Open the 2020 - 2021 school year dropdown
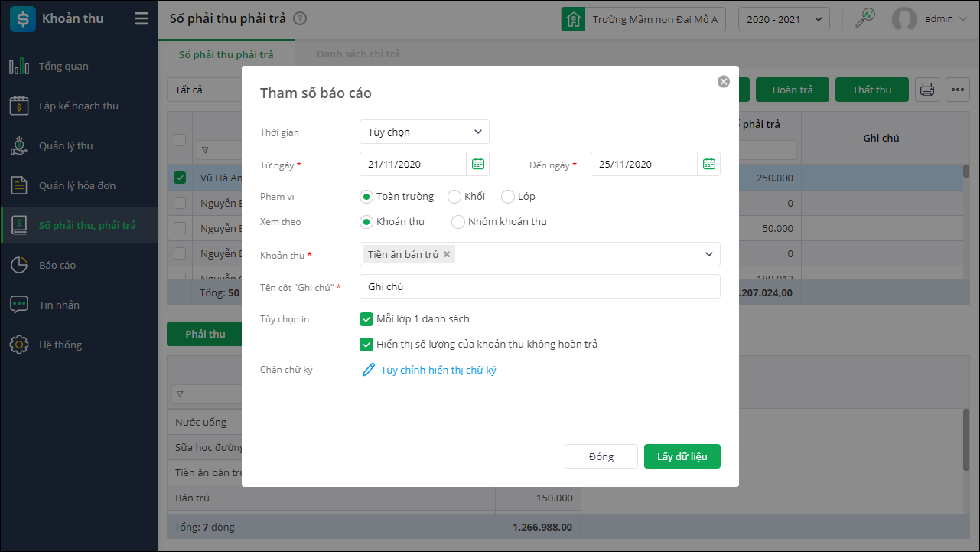The width and height of the screenshot is (980, 552). tap(783, 19)
